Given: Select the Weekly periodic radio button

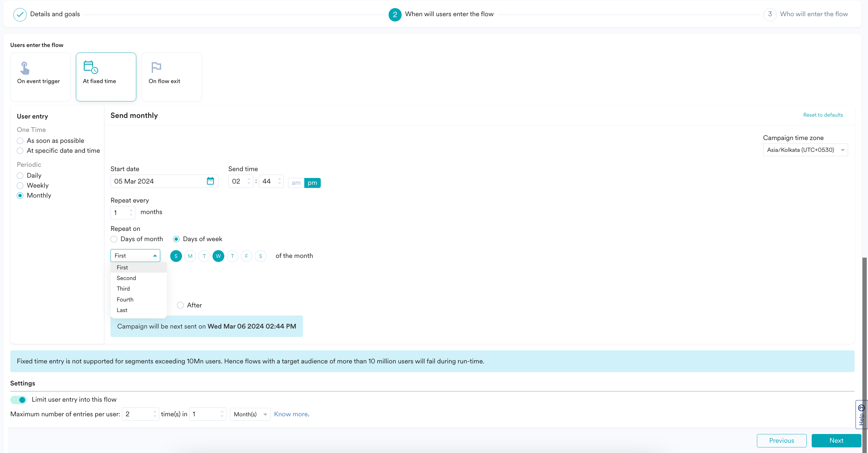Looking at the screenshot, I should click(x=20, y=185).
